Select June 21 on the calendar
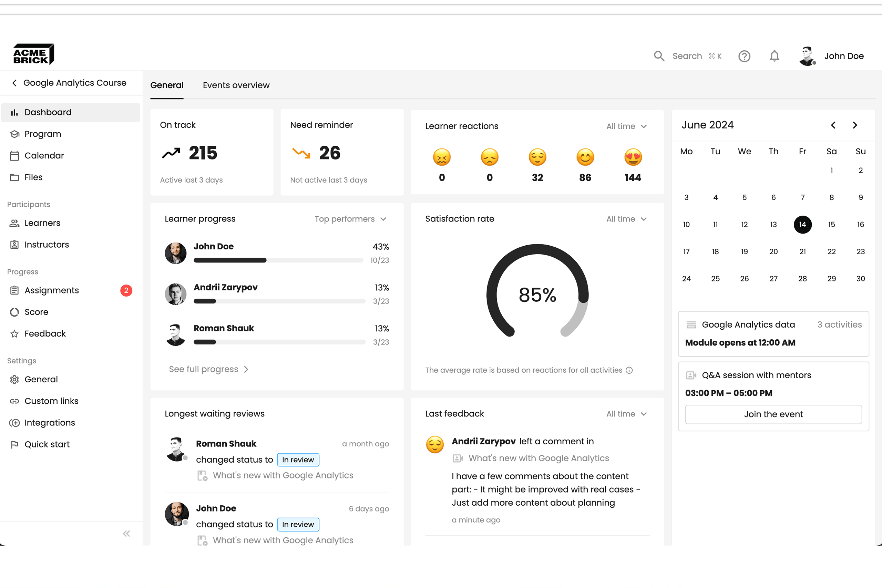This screenshot has width=882, height=588. pos(802,251)
